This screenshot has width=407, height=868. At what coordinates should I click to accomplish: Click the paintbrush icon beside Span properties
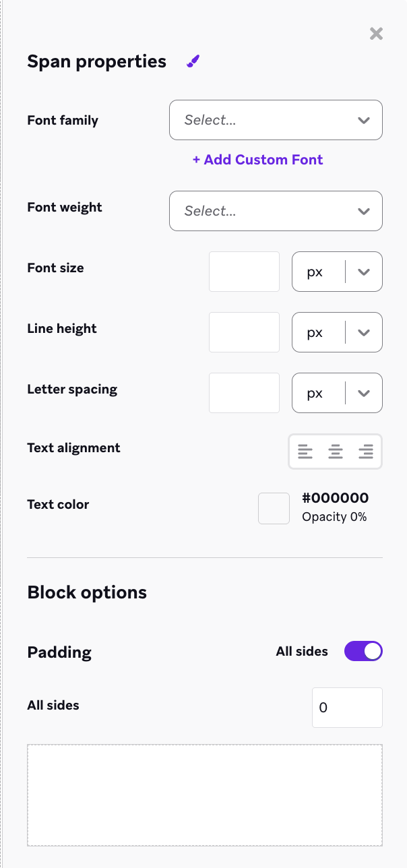click(x=192, y=61)
